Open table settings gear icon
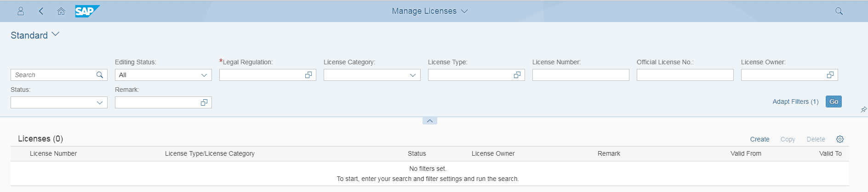The image size is (868, 192). tap(840, 139)
